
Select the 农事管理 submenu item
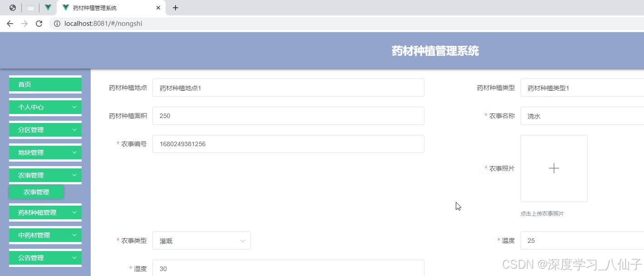[x=36, y=192]
